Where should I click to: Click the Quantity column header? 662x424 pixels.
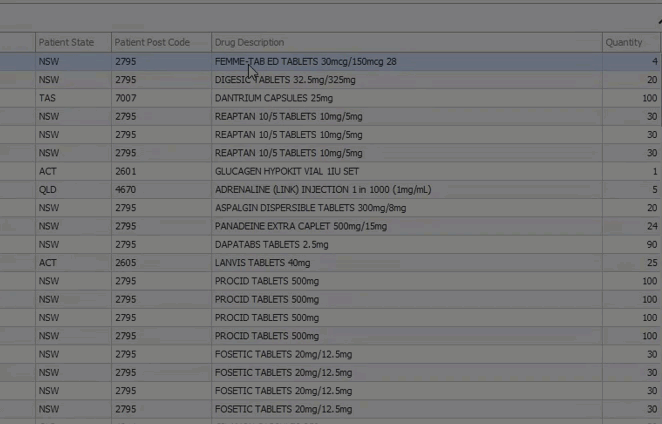point(631,42)
